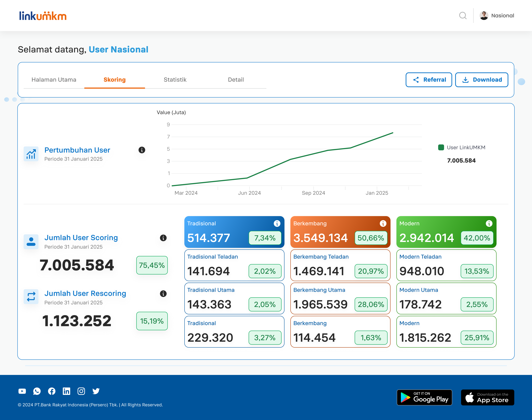Click info icon on Tradisional card

(x=277, y=223)
